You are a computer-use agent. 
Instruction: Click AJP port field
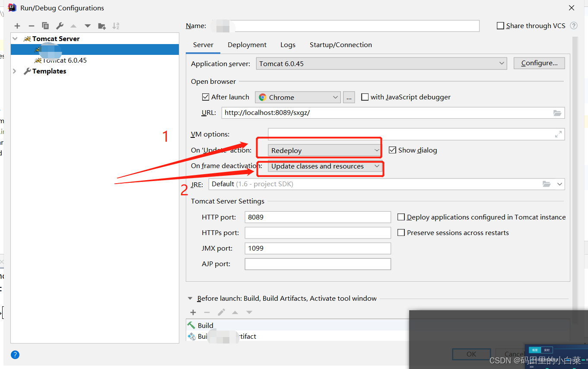pyautogui.click(x=318, y=264)
